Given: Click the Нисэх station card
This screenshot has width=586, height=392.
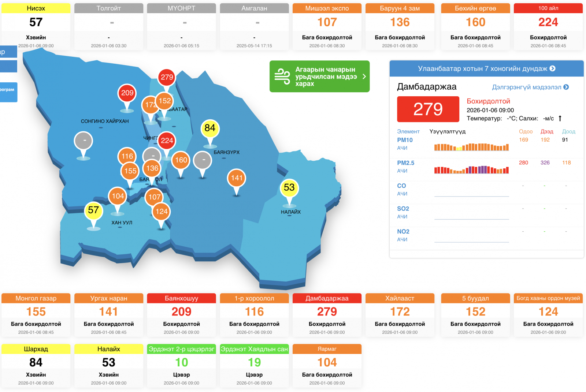Looking at the screenshot, I should pyautogui.click(x=36, y=26).
